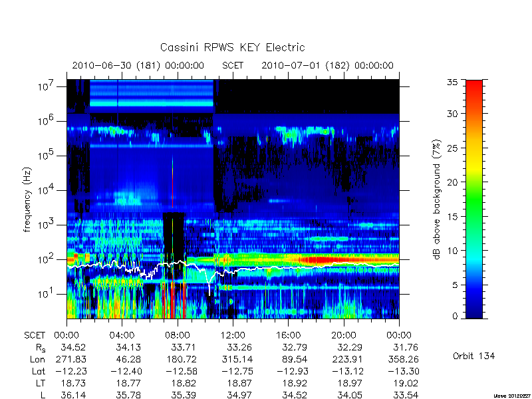The image size is (532, 399).
Task: Click the SCET label above the plot
Action: [233, 65]
